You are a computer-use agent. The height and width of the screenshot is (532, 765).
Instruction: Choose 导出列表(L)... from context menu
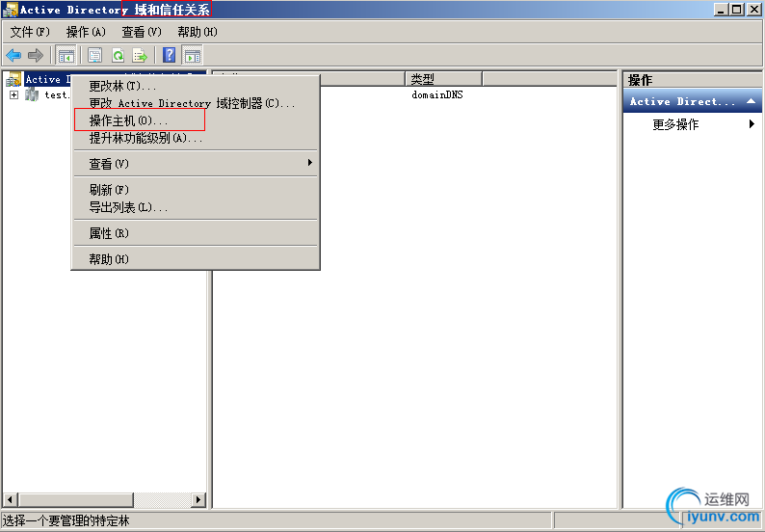(x=196, y=207)
